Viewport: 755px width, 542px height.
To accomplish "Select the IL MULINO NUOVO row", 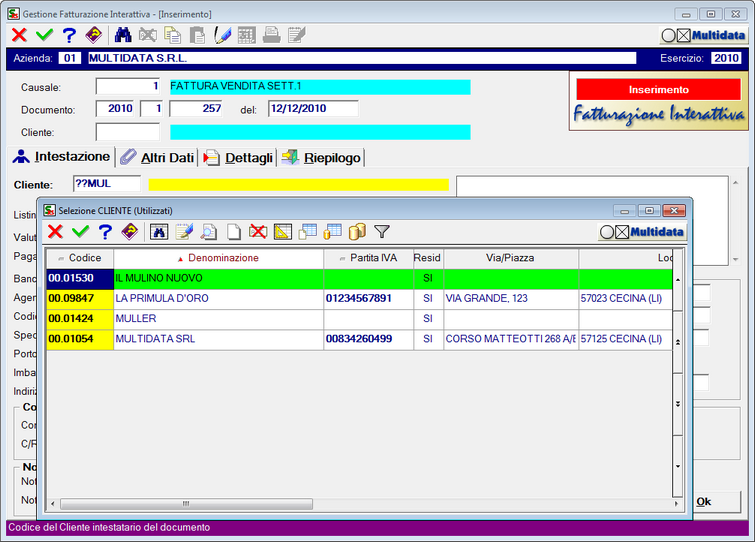I will click(359, 278).
